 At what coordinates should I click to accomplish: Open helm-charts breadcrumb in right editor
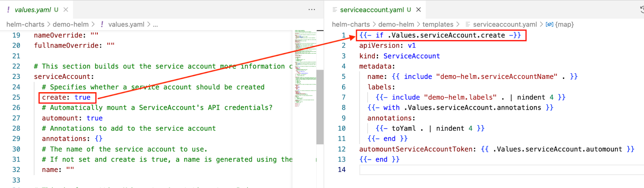pos(351,25)
